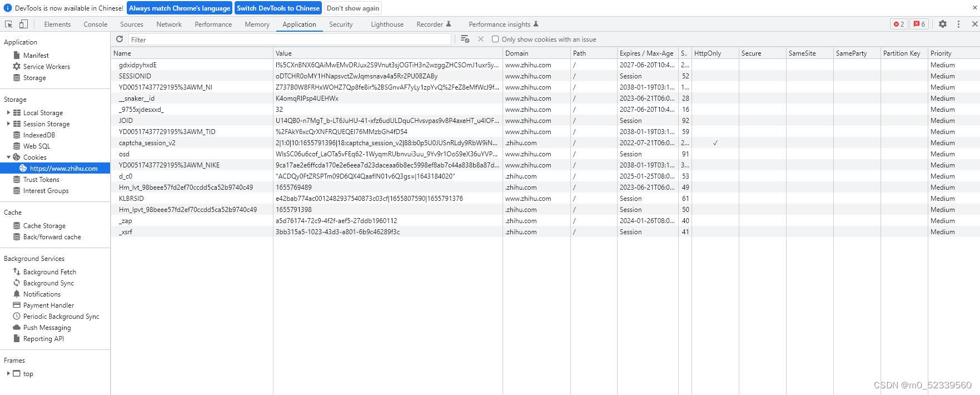
Task: Open the Network tab
Action: pyautogui.click(x=169, y=24)
